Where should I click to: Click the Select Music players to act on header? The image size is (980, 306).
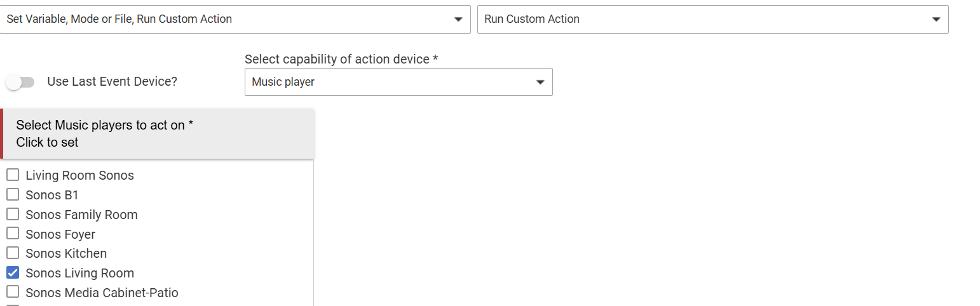158,133
